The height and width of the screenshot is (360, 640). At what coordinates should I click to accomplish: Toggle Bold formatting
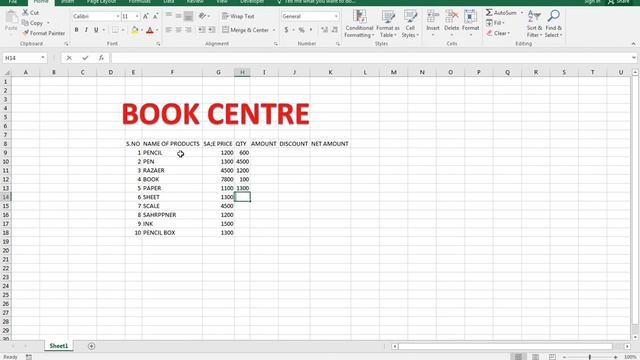click(x=76, y=30)
